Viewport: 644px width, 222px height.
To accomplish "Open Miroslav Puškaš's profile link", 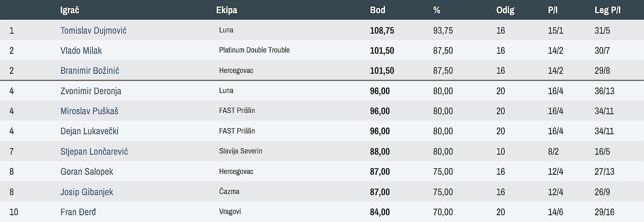I will (89, 111).
